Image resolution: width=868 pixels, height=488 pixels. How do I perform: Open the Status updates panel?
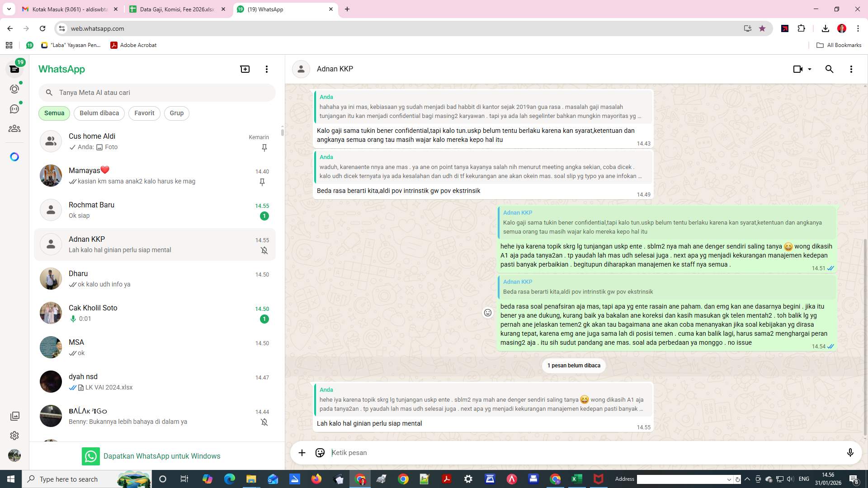[14, 89]
